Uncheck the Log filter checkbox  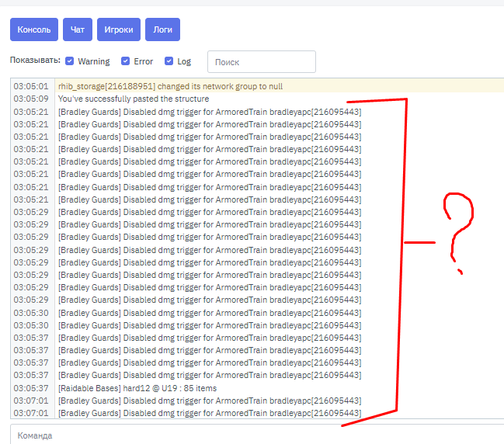coord(169,61)
